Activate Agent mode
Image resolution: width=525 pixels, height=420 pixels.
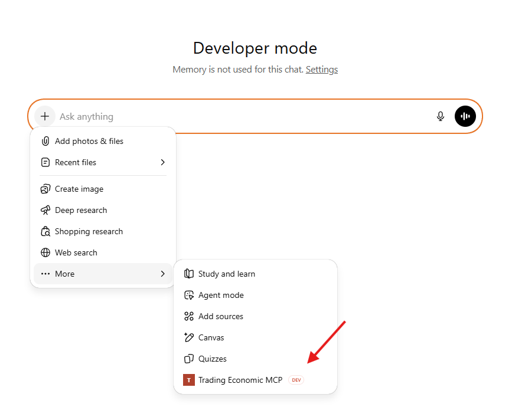[222, 295]
